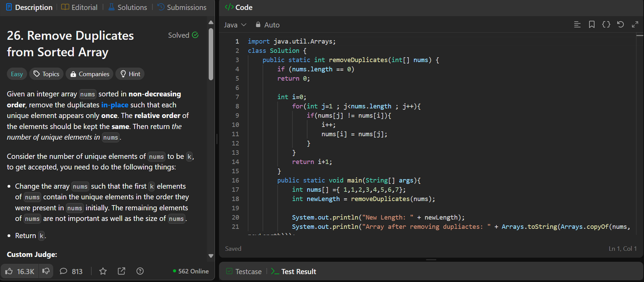Screen dimensions: 644x282
Task: Open the Java language dropdown
Action: 235,25
